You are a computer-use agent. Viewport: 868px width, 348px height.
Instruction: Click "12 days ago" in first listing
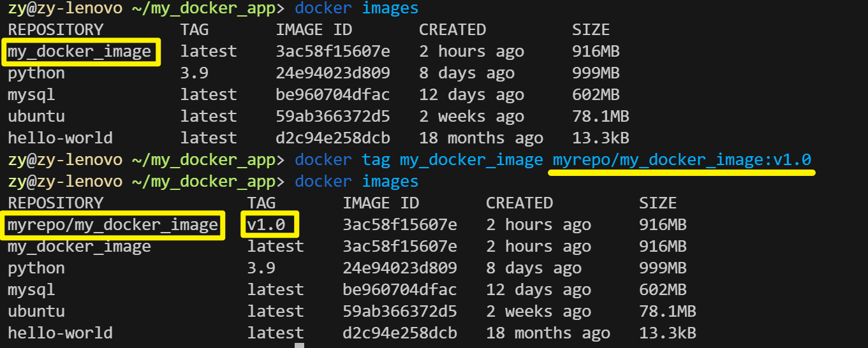coord(471,95)
